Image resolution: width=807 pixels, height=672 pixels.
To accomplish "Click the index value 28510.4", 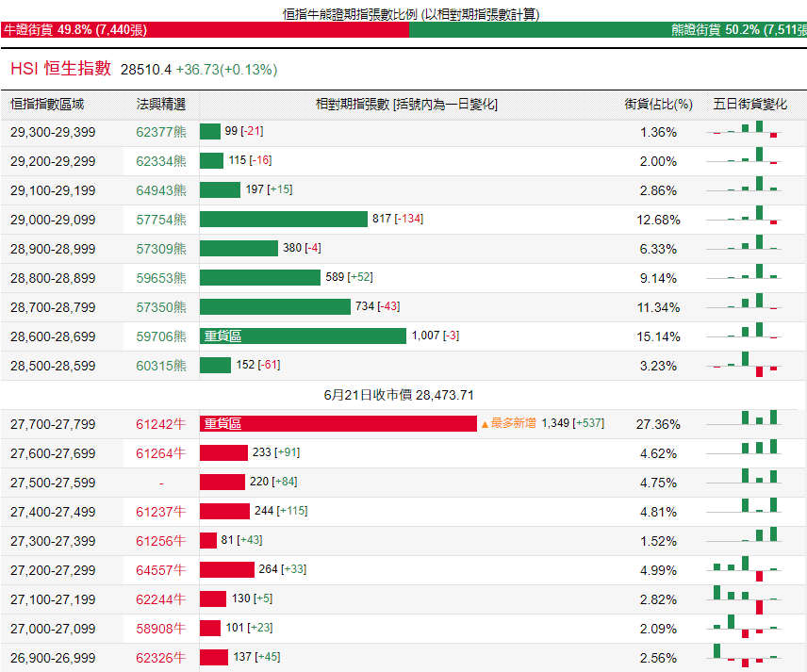I will [x=145, y=70].
